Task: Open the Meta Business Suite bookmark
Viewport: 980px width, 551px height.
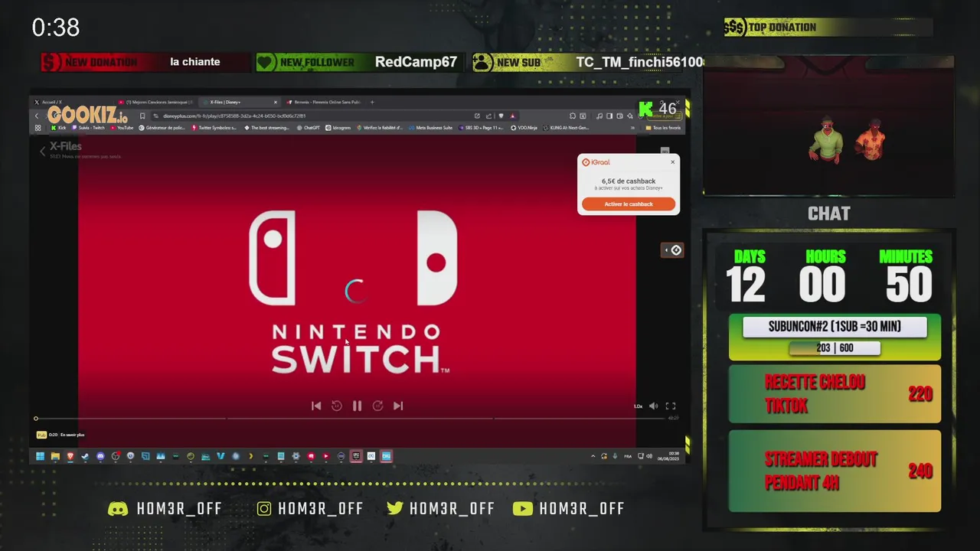Action: [431, 128]
